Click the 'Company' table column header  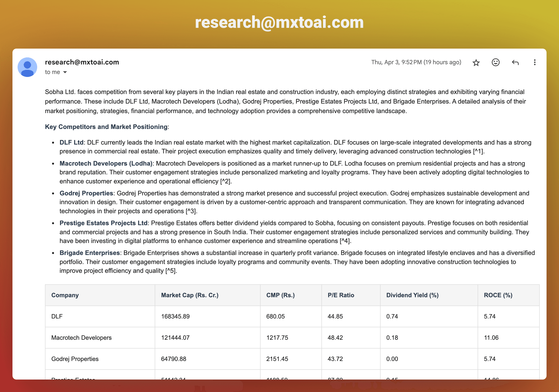coord(65,295)
